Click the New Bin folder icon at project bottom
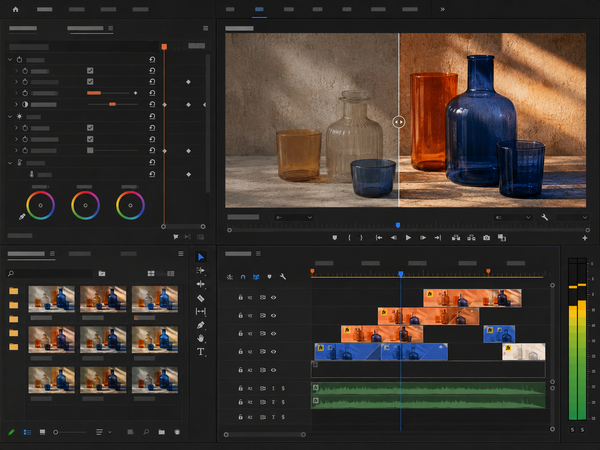Viewport: 600px width, 450px height. (161, 432)
